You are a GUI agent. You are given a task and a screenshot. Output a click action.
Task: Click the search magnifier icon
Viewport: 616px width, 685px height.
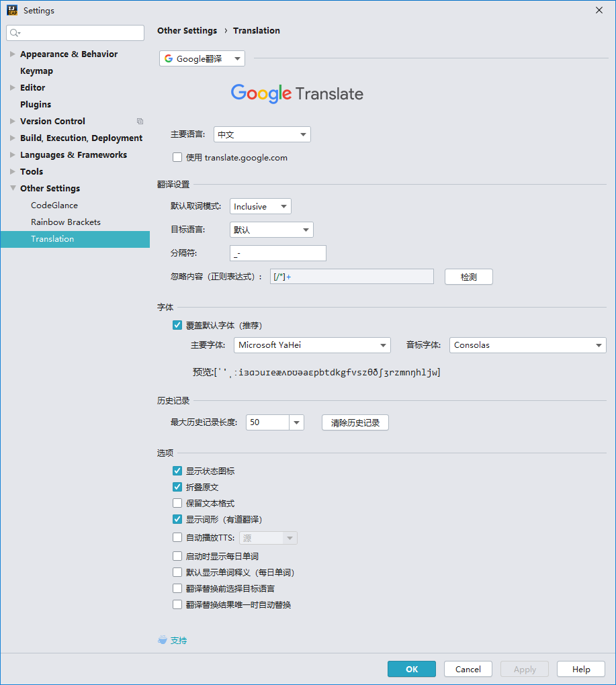(15, 33)
